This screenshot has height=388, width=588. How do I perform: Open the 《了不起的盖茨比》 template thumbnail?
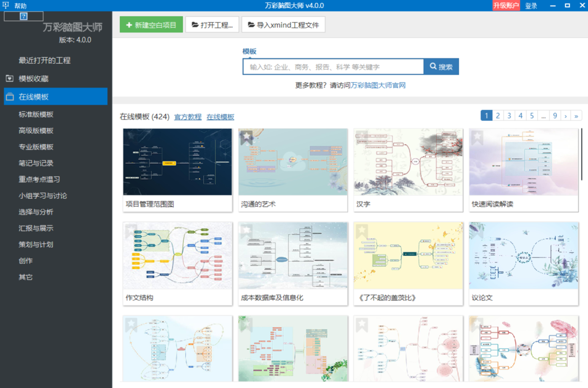click(x=408, y=255)
